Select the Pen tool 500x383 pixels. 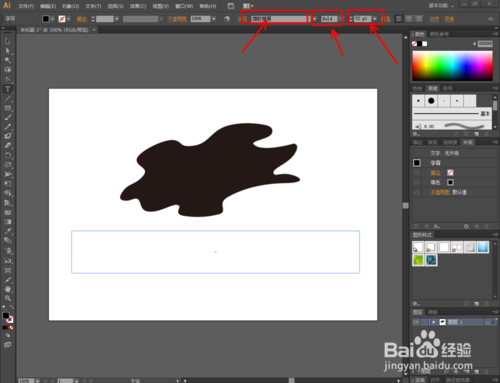point(8,80)
